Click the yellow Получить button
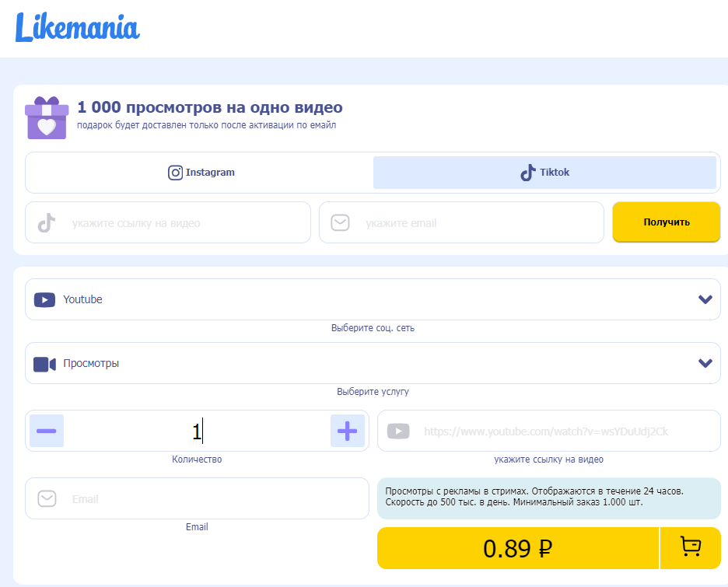Viewport: 728px width, 587px height. [x=667, y=222]
